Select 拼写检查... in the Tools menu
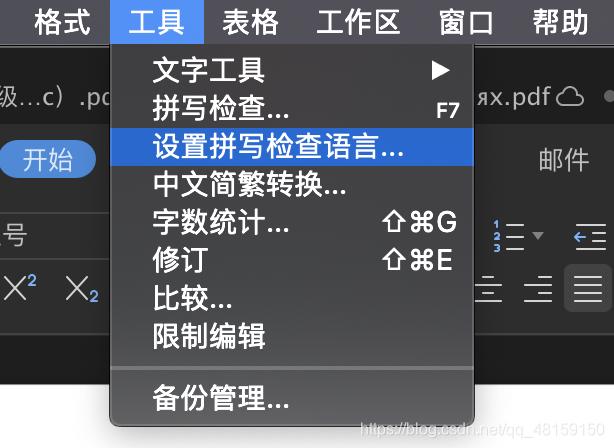614x448 pixels. coord(292,108)
